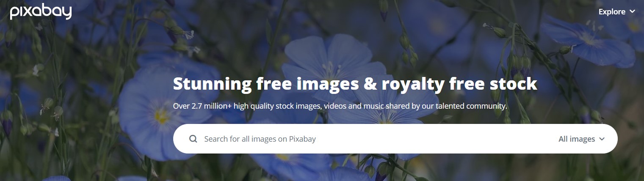Choose media type using All images selector
The width and height of the screenshot is (644, 181).
[x=581, y=139]
